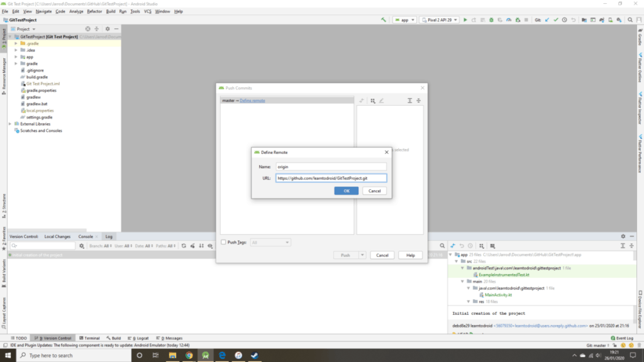Image resolution: width=644 pixels, height=362 pixels.
Task: Open Git history clock icon
Action: click(565, 20)
